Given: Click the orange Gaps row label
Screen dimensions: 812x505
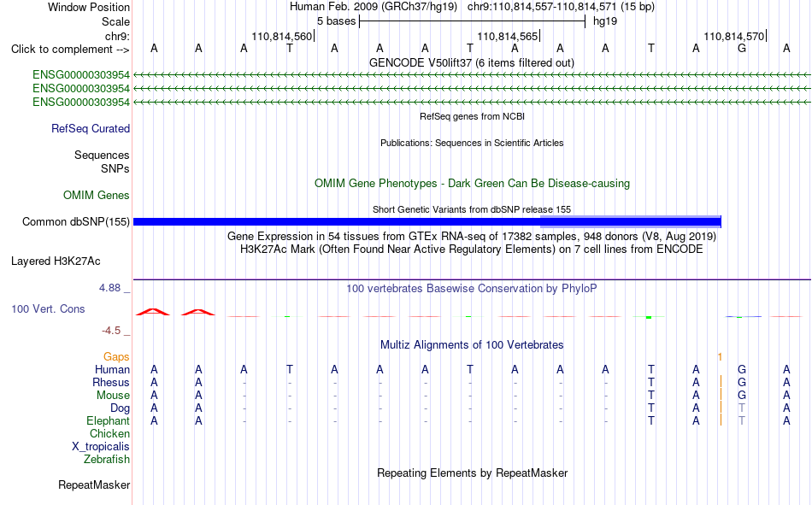Looking at the screenshot, I should (116, 356).
